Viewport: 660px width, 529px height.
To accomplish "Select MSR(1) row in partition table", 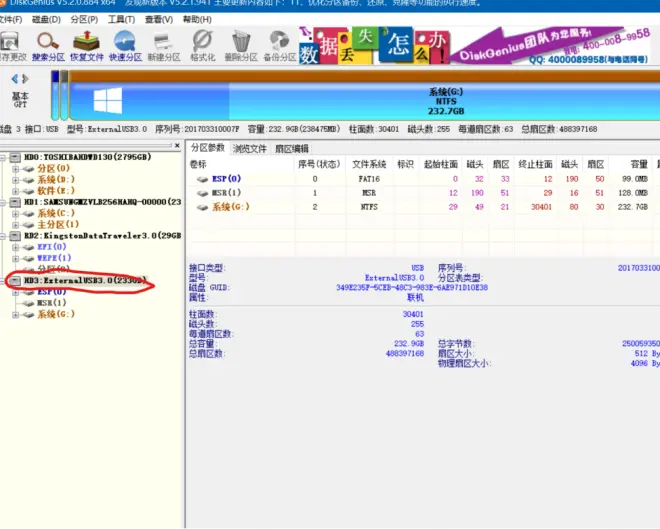I will pos(423,193).
